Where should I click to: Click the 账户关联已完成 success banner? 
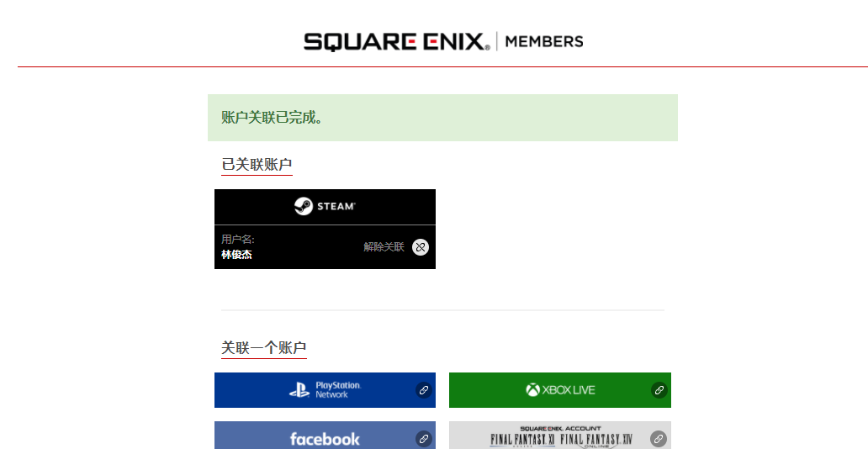click(x=442, y=118)
